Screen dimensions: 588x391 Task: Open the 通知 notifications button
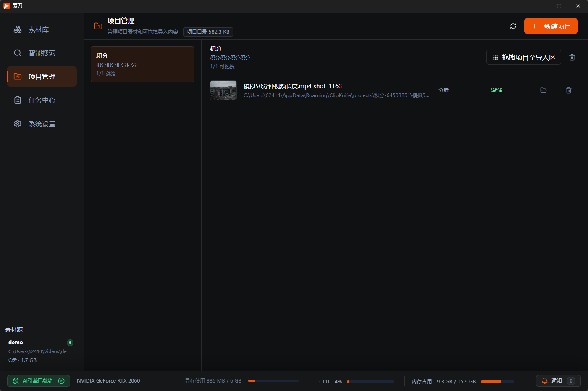coord(558,381)
